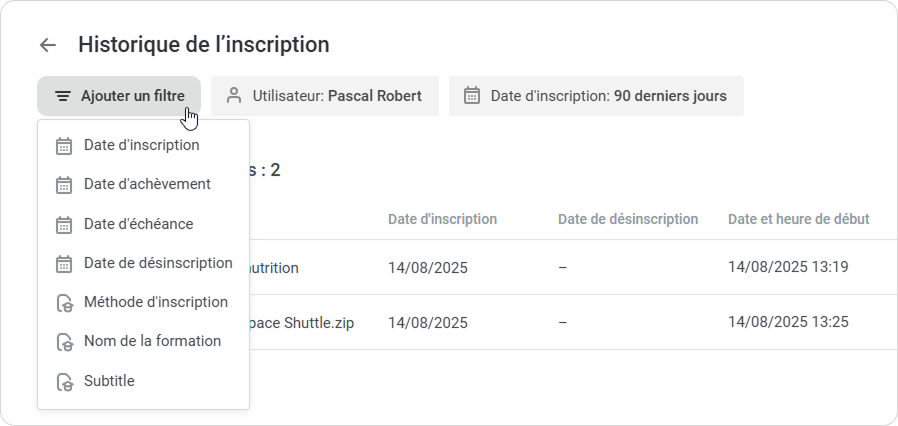Click the filter lines icon
Screen dimensions: 898x426
pyautogui.click(x=63, y=97)
